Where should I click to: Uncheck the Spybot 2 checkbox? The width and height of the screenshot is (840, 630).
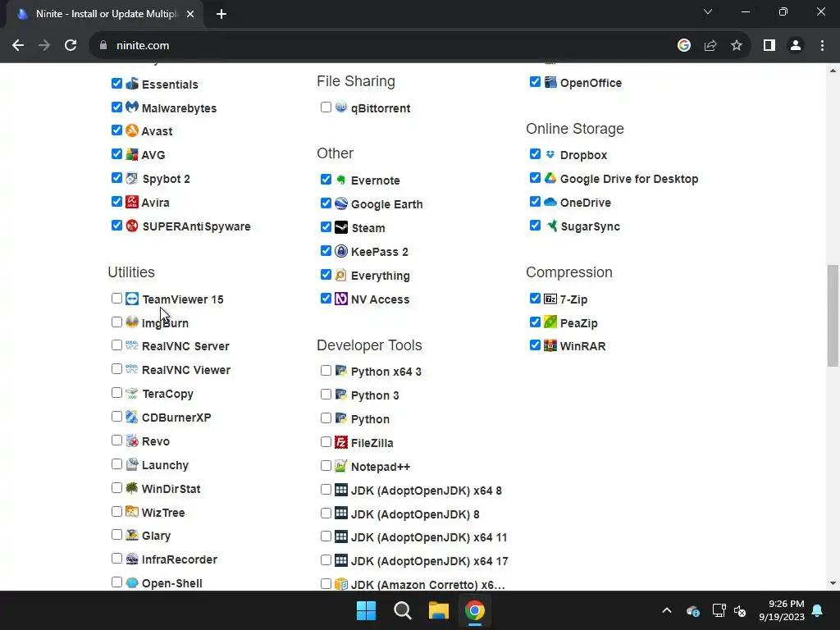tap(116, 177)
